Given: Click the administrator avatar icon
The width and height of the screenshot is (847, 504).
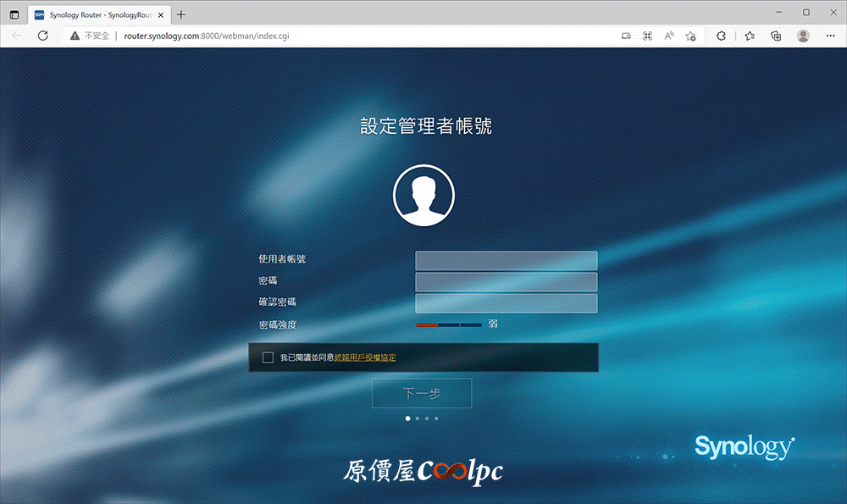Looking at the screenshot, I should click(x=423, y=195).
